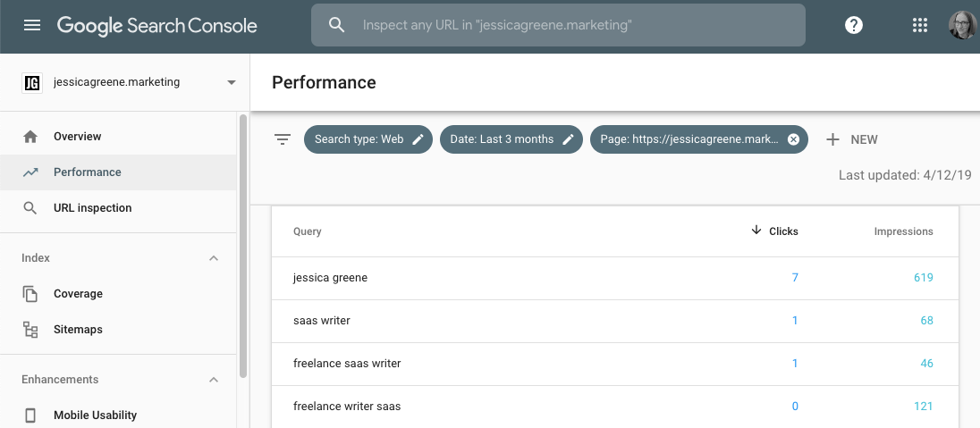Select Performance in sidebar
980x428 pixels.
88,172
